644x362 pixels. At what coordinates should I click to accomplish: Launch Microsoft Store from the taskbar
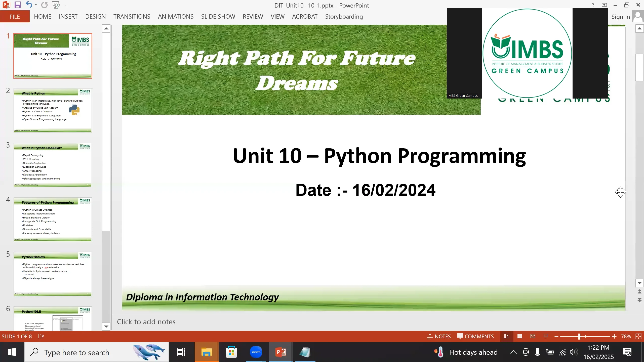pyautogui.click(x=231, y=352)
